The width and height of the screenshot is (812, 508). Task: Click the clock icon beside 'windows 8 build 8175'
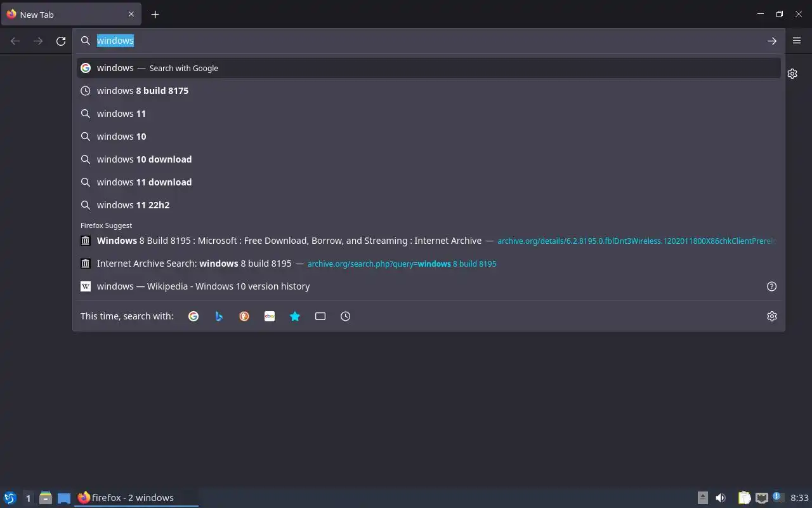(x=86, y=91)
